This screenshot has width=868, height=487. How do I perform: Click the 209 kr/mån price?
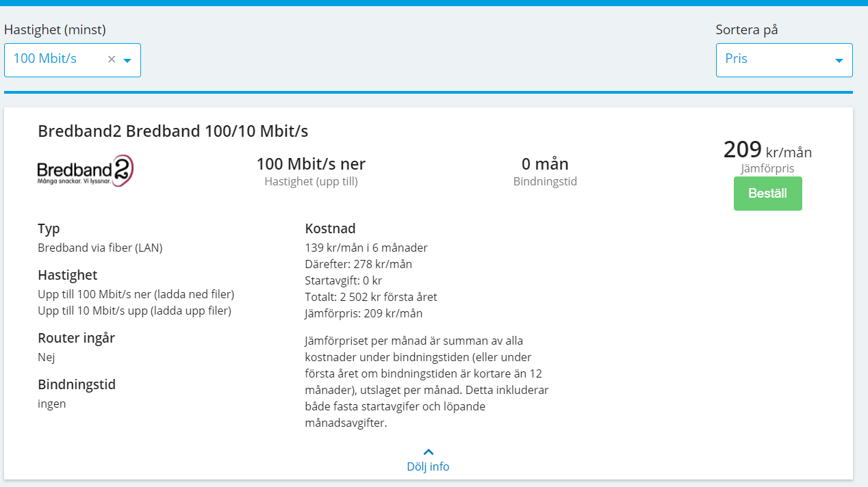(x=767, y=150)
